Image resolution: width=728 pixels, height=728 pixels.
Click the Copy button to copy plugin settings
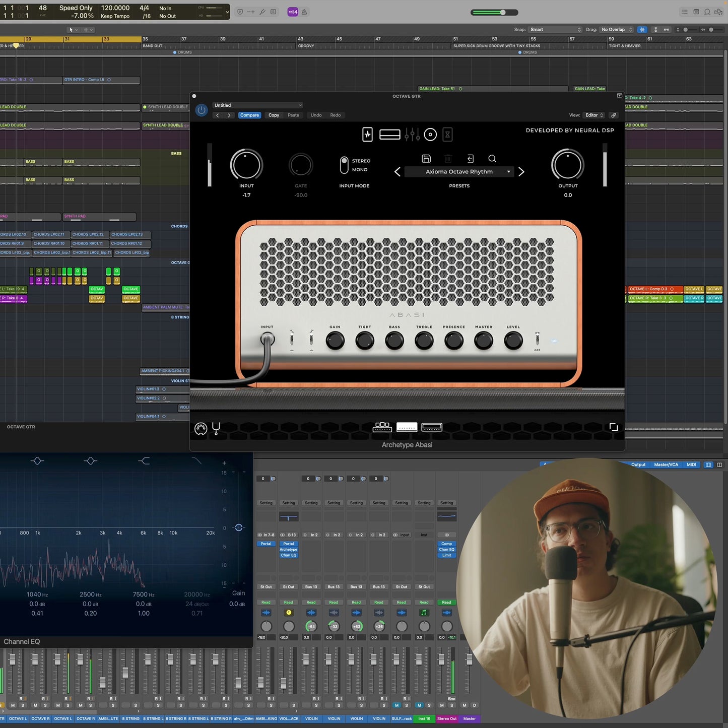coord(273,115)
